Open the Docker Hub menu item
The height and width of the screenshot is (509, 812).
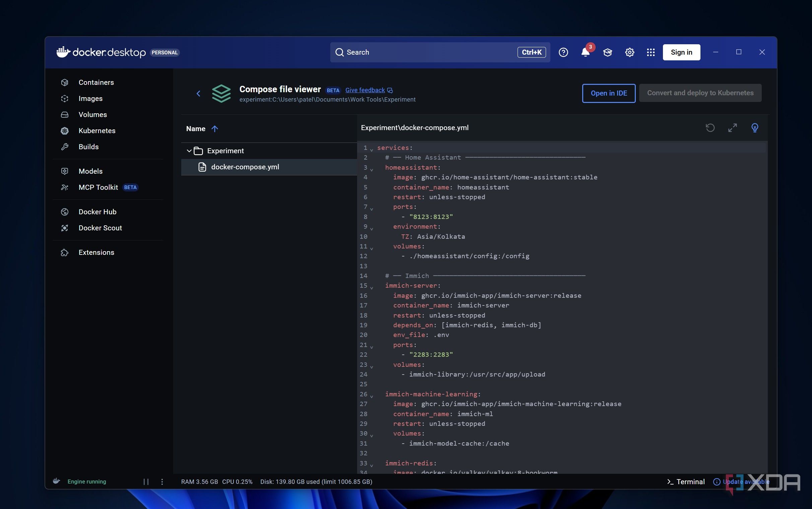(108, 212)
